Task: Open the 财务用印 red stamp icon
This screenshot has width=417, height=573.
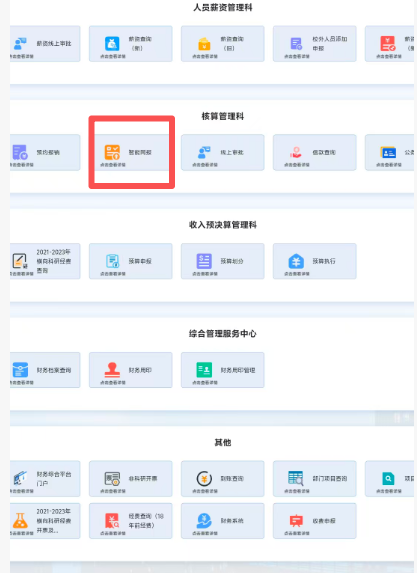Action: (x=112, y=370)
